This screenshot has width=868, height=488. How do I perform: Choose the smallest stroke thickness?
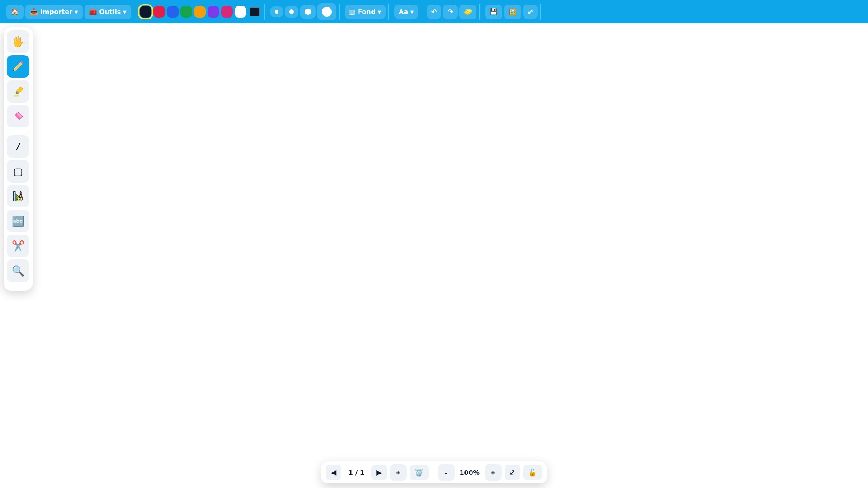277,12
